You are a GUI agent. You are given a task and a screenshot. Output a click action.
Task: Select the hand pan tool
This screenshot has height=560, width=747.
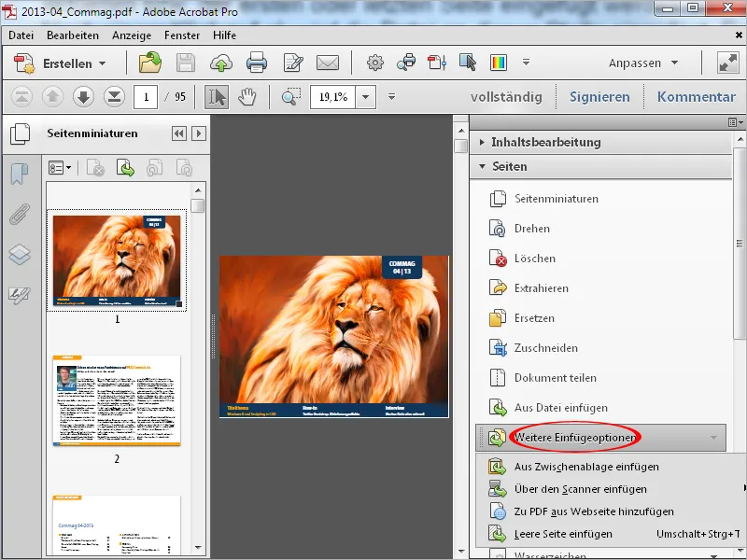(247, 97)
